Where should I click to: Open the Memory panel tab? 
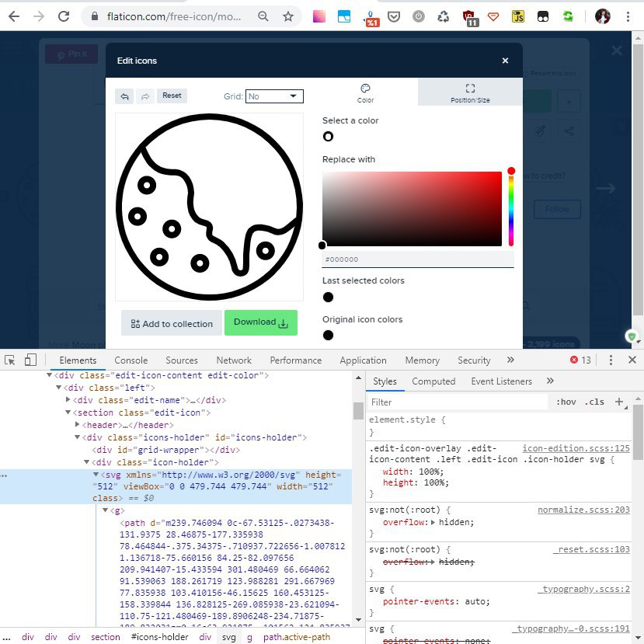pyautogui.click(x=423, y=360)
